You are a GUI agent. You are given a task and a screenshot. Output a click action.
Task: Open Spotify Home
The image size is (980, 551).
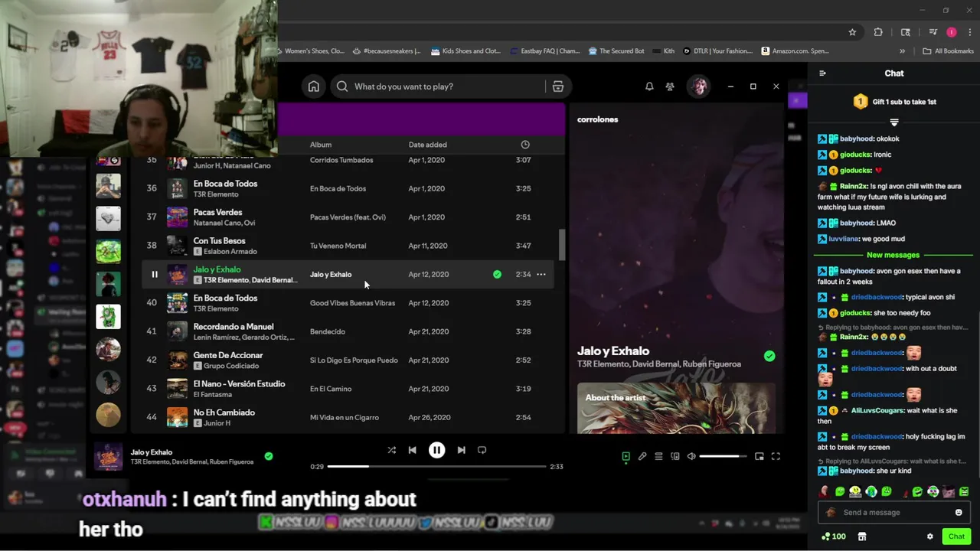pyautogui.click(x=314, y=86)
